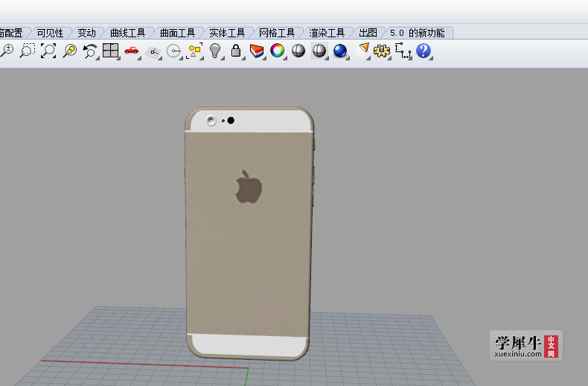Click the blue sphere render icon
The height and width of the screenshot is (386, 588).
point(340,51)
